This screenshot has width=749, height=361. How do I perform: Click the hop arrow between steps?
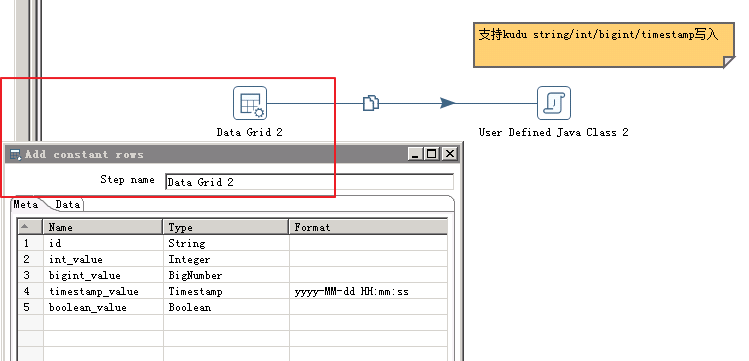pos(447,103)
